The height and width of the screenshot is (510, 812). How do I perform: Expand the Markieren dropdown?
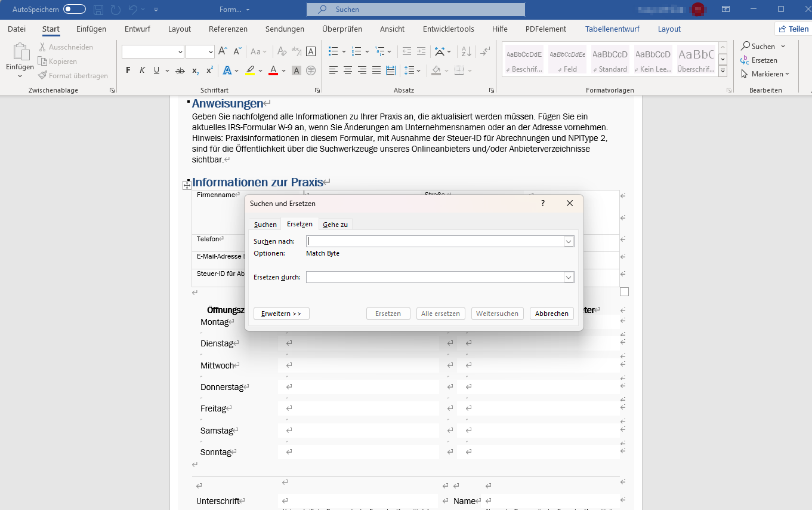[787, 74]
